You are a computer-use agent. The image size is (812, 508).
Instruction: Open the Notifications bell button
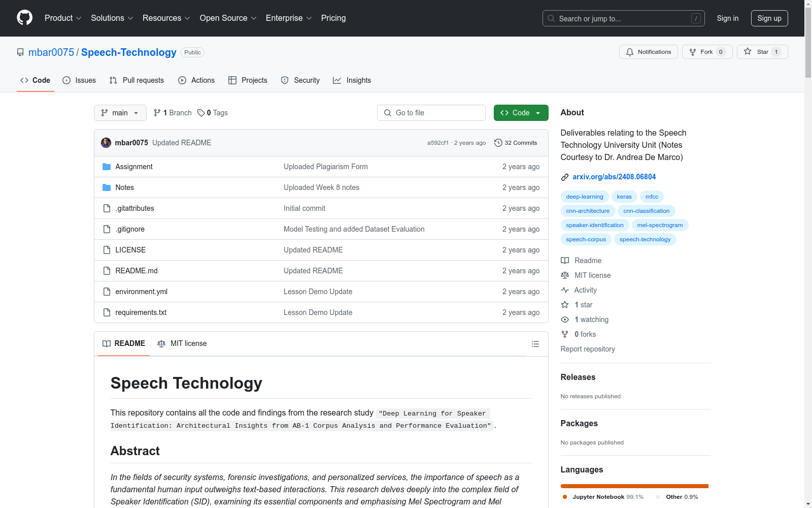pyautogui.click(x=648, y=52)
